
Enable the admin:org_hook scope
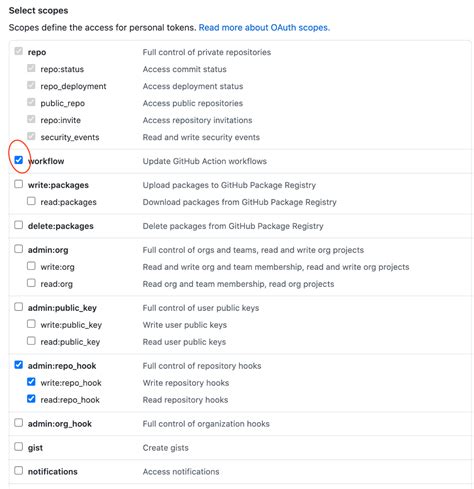(19, 423)
